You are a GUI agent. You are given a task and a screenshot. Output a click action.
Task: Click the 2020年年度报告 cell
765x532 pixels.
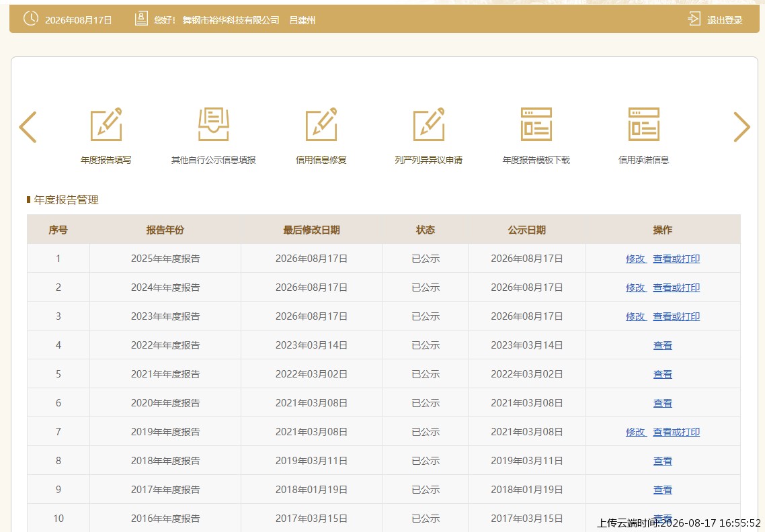[165, 403]
